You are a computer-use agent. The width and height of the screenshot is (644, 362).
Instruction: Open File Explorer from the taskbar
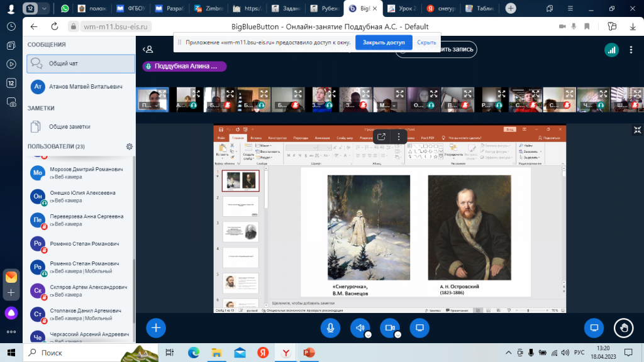pos(216,353)
